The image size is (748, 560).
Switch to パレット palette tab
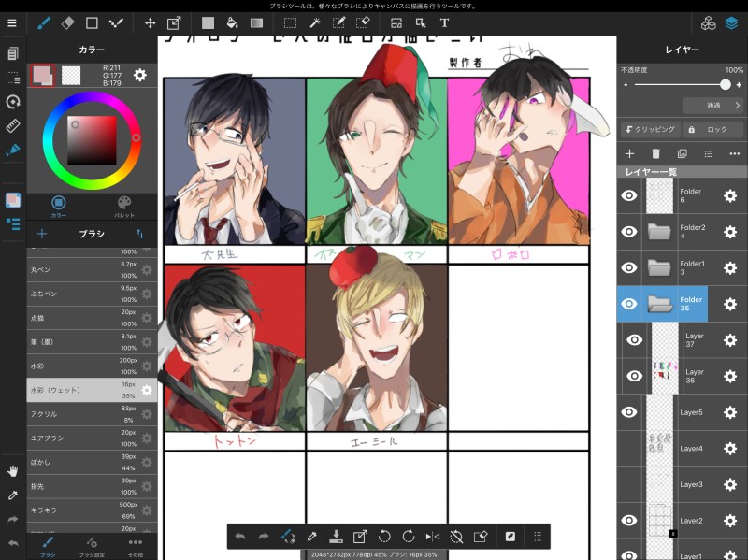(124, 206)
